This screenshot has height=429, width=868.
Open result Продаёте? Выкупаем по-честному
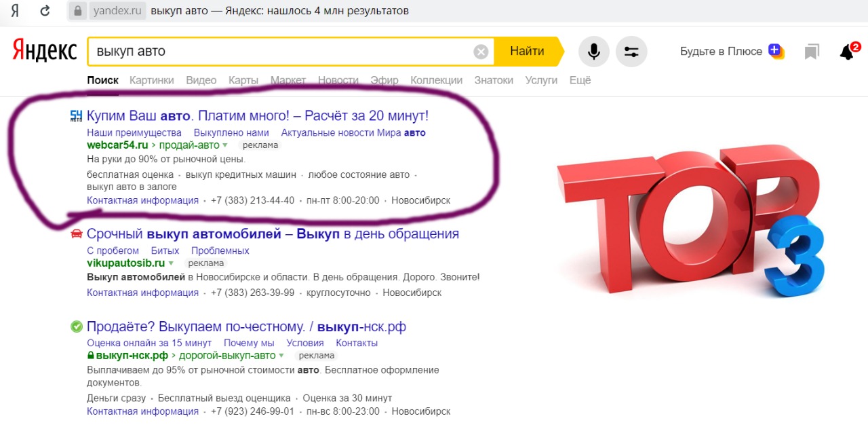click(x=246, y=327)
